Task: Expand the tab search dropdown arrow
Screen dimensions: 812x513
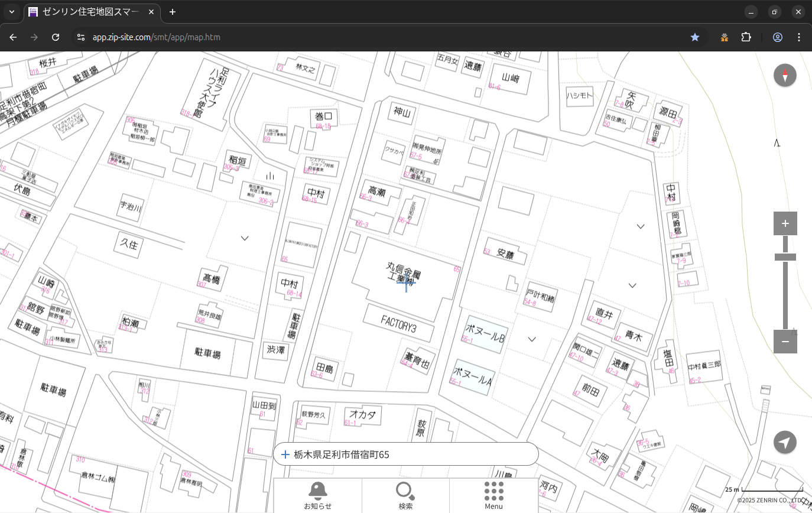Action: click(x=12, y=12)
